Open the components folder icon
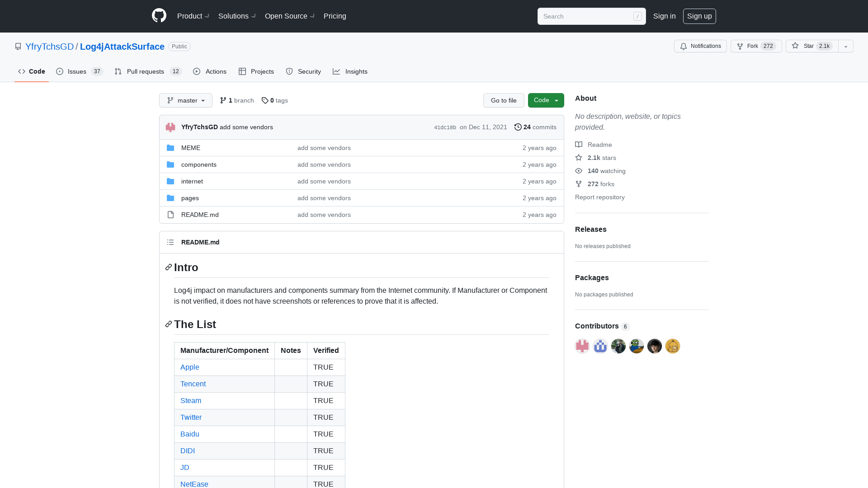This screenshot has width=868, height=488. [170, 164]
